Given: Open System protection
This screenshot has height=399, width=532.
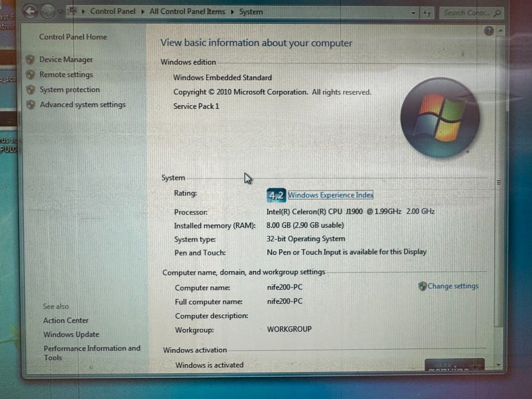Looking at the screenshot, I should pos(69,89).
